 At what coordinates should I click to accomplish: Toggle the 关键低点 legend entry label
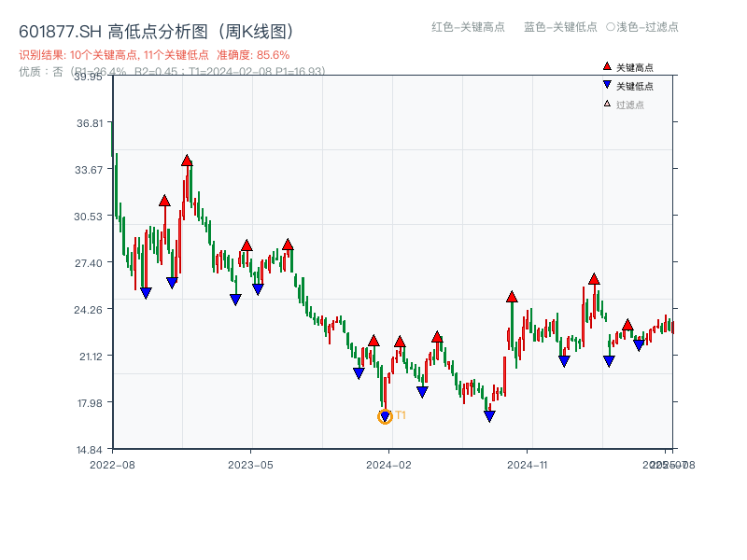click(x=635, y=86)
